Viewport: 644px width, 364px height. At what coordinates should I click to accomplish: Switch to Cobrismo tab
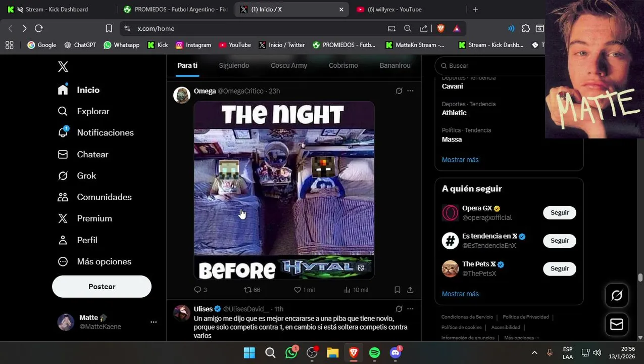[343, 66]
